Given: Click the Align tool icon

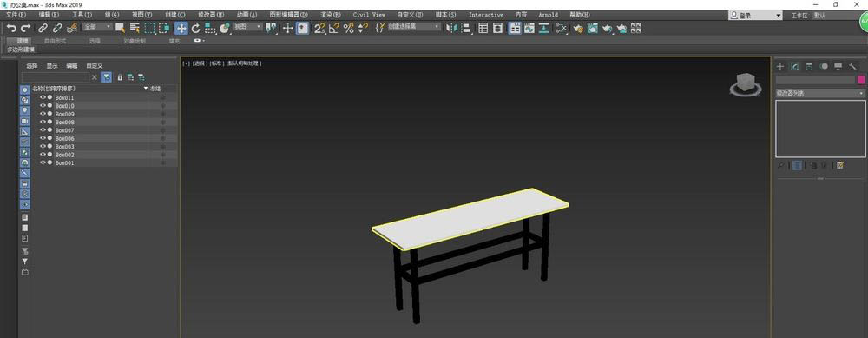Looking at the screenshot, I should [466, 28].
